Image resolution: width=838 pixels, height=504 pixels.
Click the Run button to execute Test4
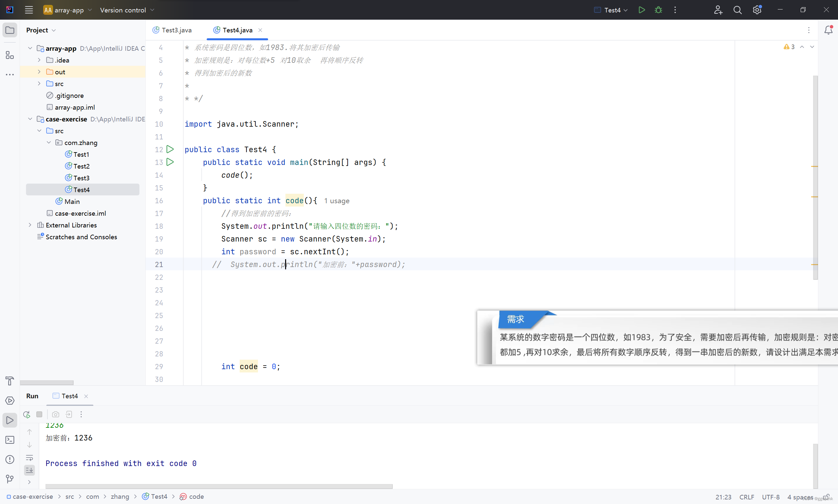click(641, 10)
